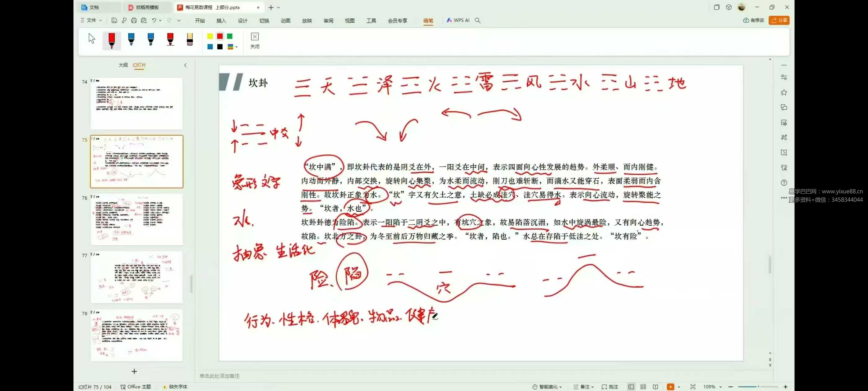Toggle normal view layout button
This screenshot has height=391, width=868.
coord(631,387)
